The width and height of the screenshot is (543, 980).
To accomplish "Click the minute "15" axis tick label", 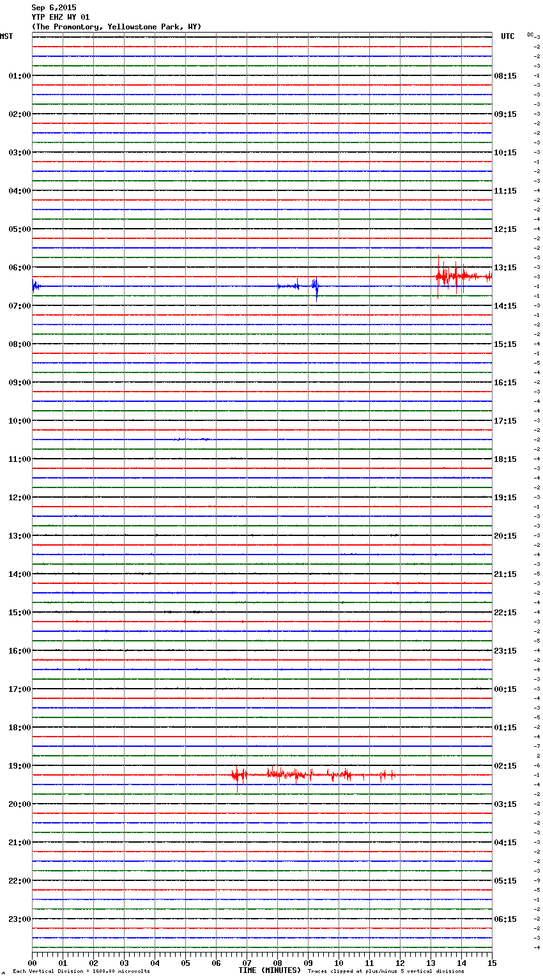I will pos(492,963).
